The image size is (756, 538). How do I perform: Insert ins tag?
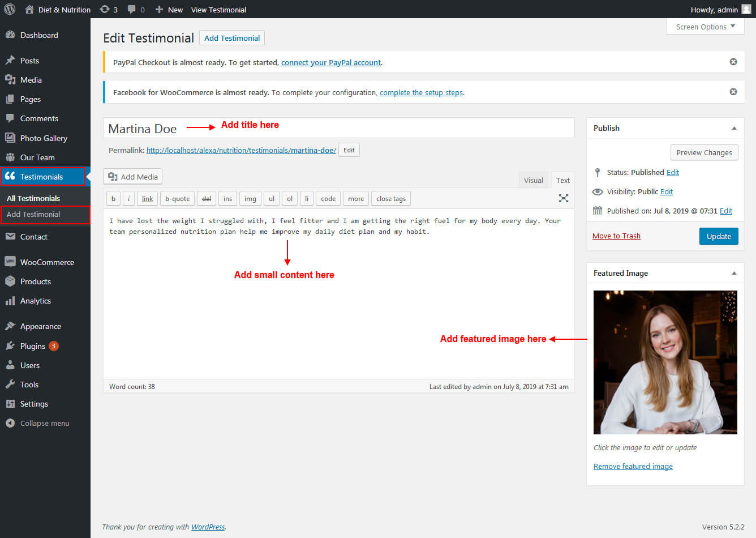click(227, 199)
